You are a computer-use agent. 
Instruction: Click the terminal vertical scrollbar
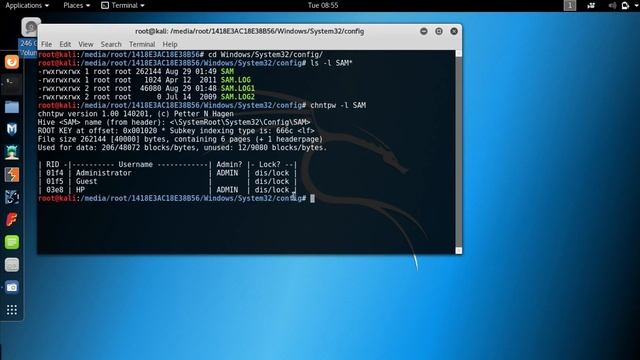459,152
